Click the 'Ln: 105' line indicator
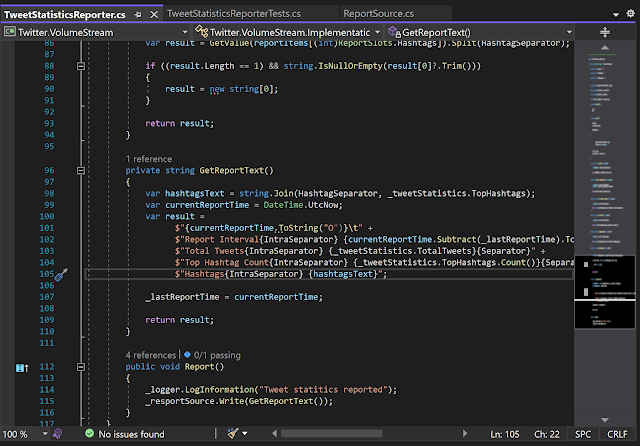 pyautogui.click(x=505, y=434)
